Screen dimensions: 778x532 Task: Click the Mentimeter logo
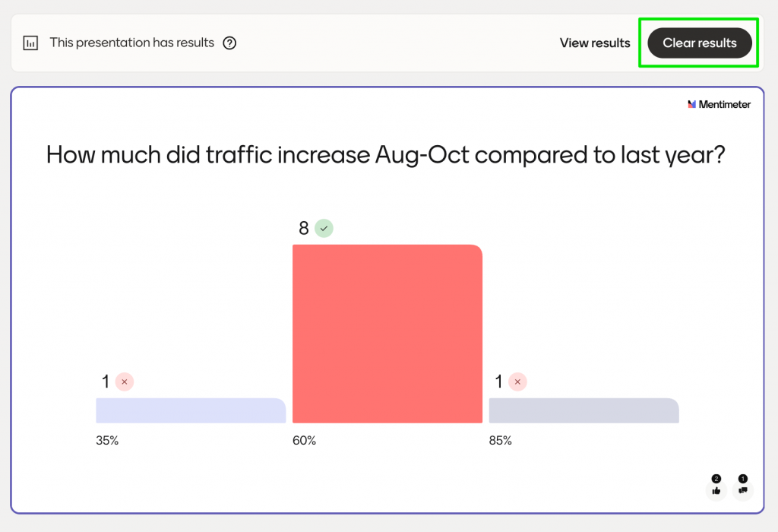point(719,104)
